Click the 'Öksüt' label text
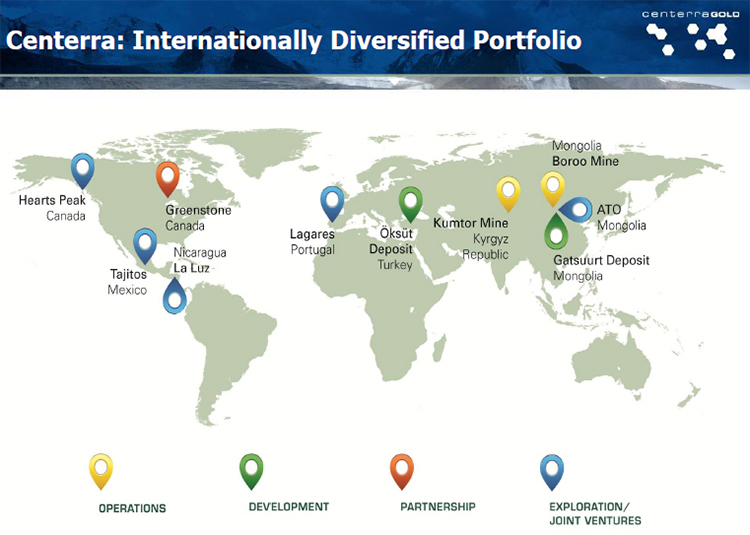The height and width of the screenshot is (535, 750). (396, 233)
